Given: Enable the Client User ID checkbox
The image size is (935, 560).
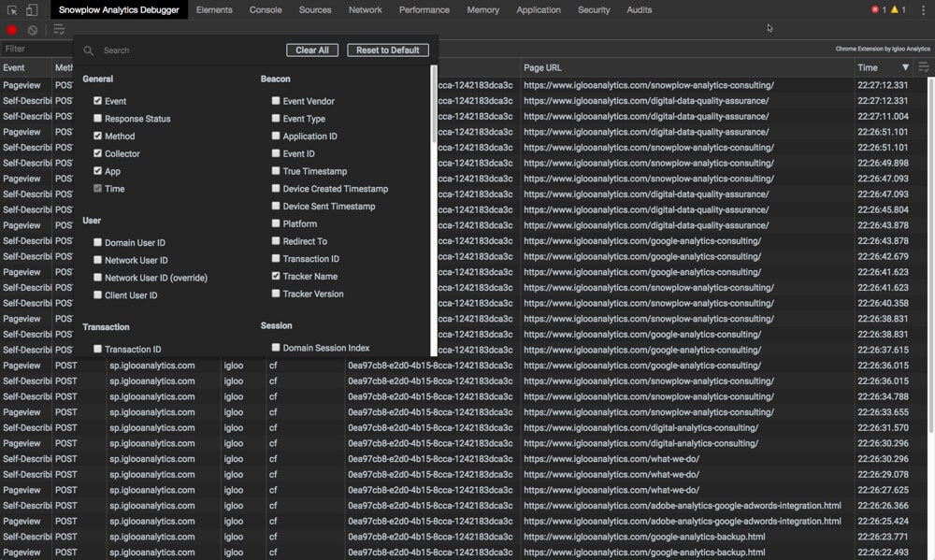Looking at the screenshot, I should (x=98, y=294).
